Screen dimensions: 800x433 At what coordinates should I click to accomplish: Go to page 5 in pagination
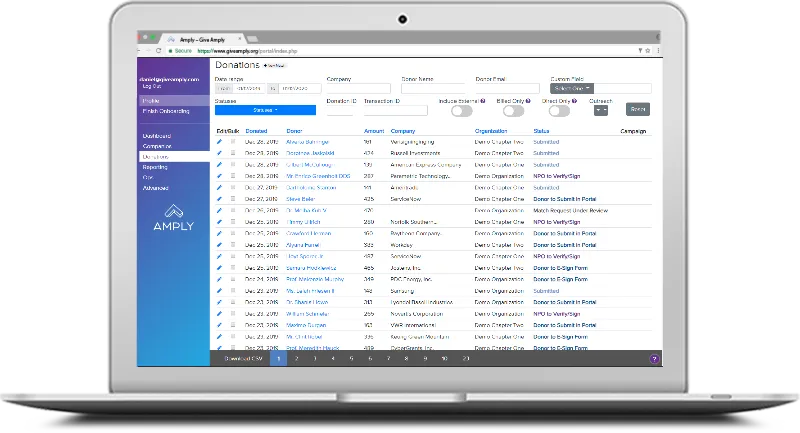tap(351, 359)
